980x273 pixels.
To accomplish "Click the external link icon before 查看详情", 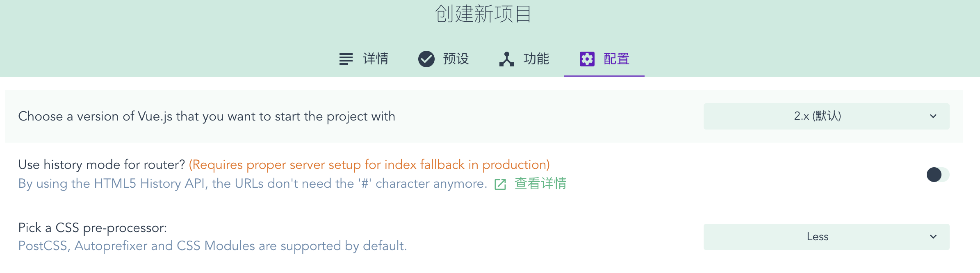I will click(500, 184).
